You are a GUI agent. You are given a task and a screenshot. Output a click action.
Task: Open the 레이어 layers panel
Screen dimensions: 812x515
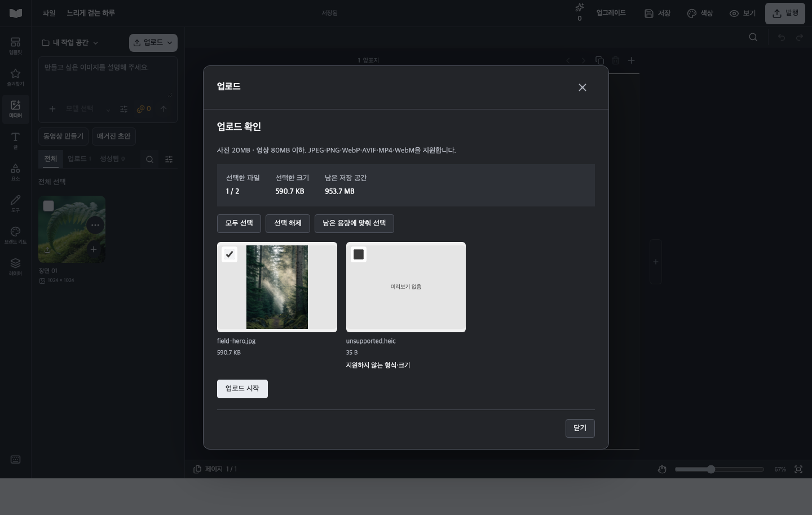click(x=15, y=267)
